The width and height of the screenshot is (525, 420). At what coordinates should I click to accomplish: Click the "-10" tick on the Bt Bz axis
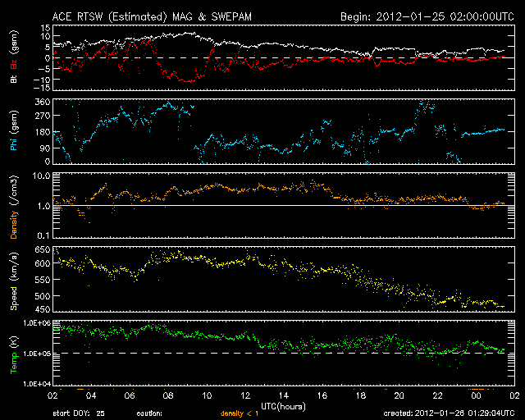click(42, 80)
